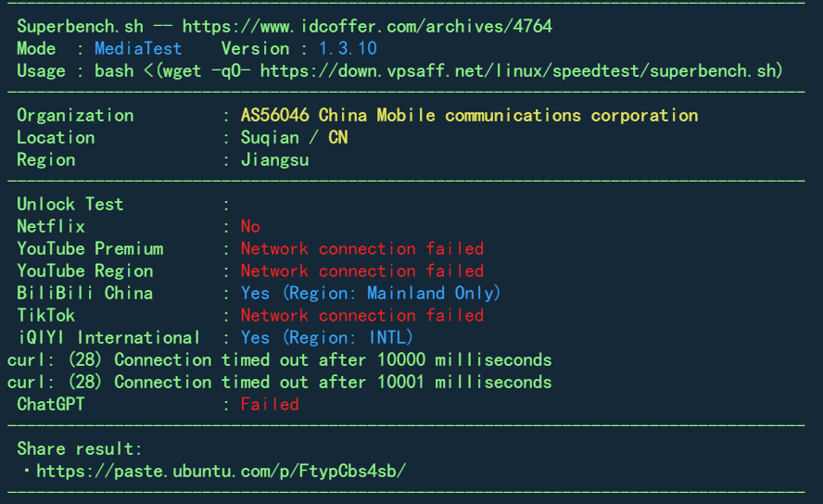Click the version number 1.3.10

tap(348, 48)
